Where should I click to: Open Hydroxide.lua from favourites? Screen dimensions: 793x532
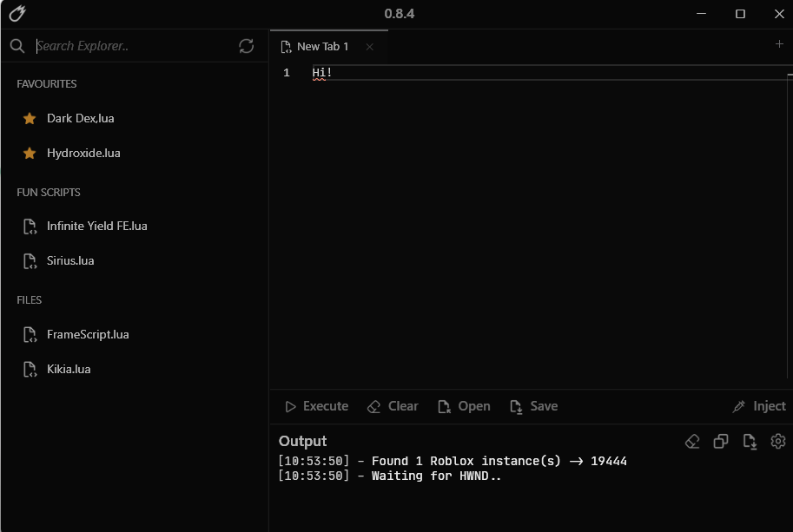83,153
